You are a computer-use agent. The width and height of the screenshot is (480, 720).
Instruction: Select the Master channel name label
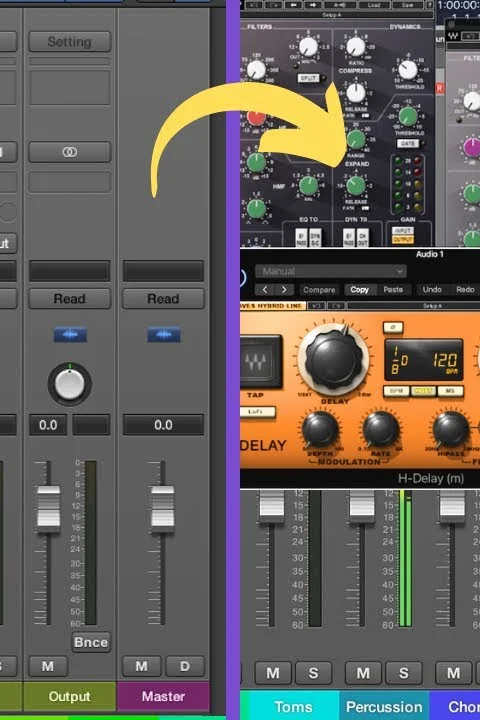164,697
